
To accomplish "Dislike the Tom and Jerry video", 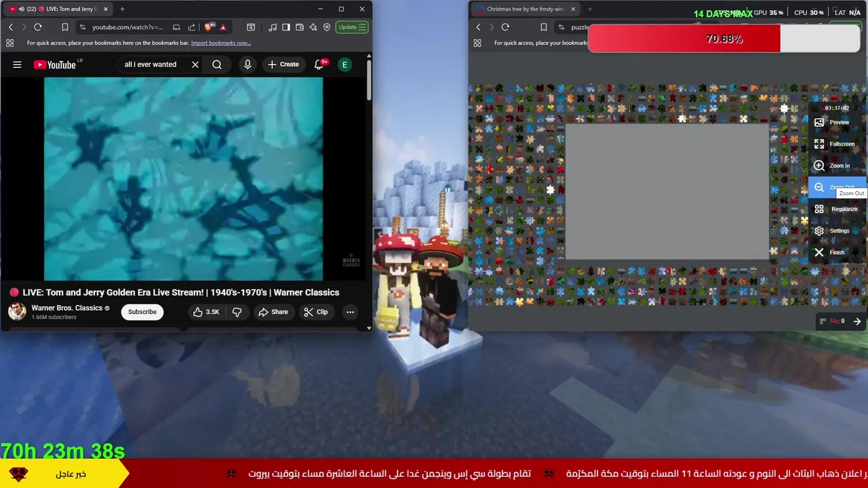I will click(237, 312).
